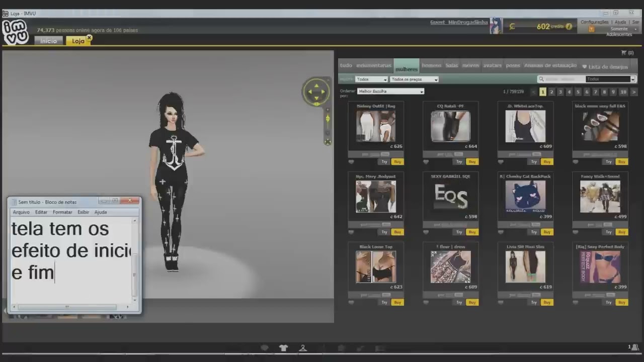Open the Guest_MinDrogadinha profile name
The image size is (644, 362).
(459, 23)
